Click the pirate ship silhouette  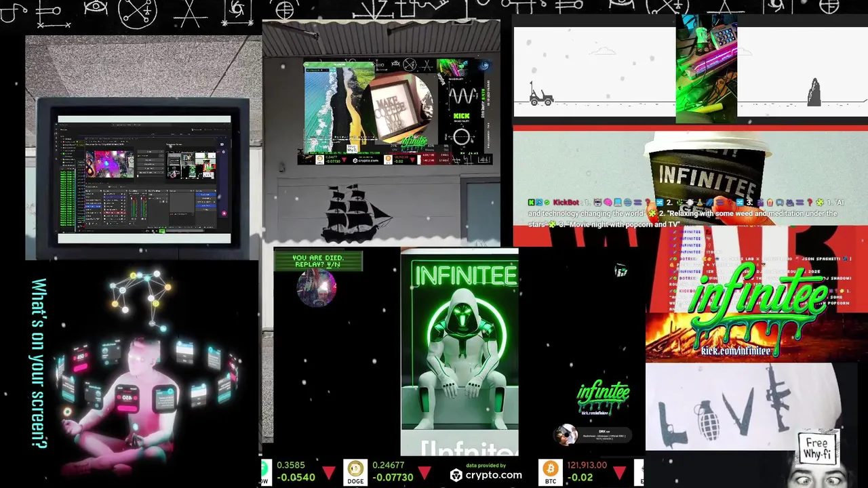point(356,213)
